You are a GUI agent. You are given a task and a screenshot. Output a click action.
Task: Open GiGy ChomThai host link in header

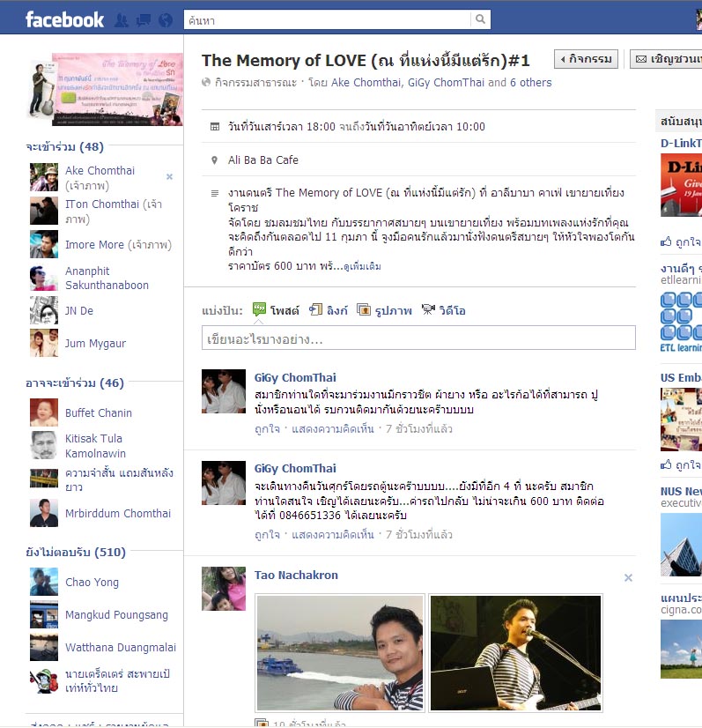[446, 82]
